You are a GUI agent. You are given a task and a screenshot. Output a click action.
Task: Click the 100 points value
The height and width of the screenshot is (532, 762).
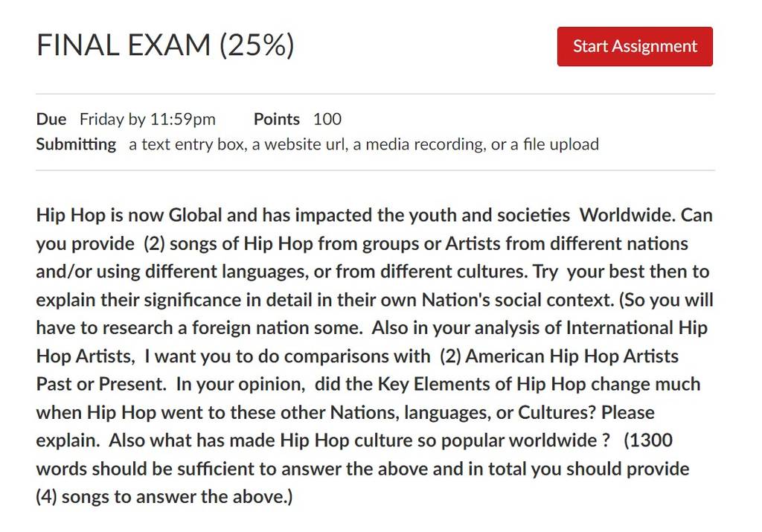[x=327, y=119]
